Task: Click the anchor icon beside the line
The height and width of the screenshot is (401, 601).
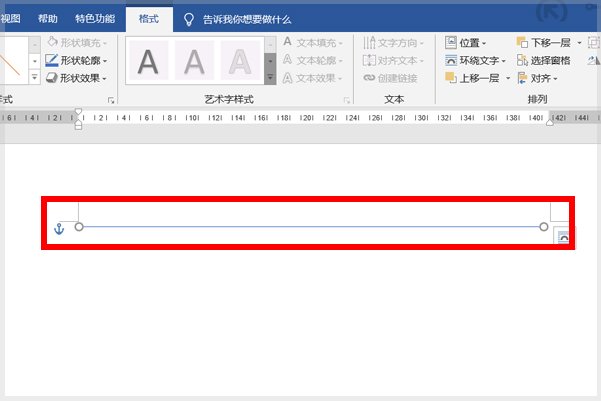Action: (x=59, y=229)
